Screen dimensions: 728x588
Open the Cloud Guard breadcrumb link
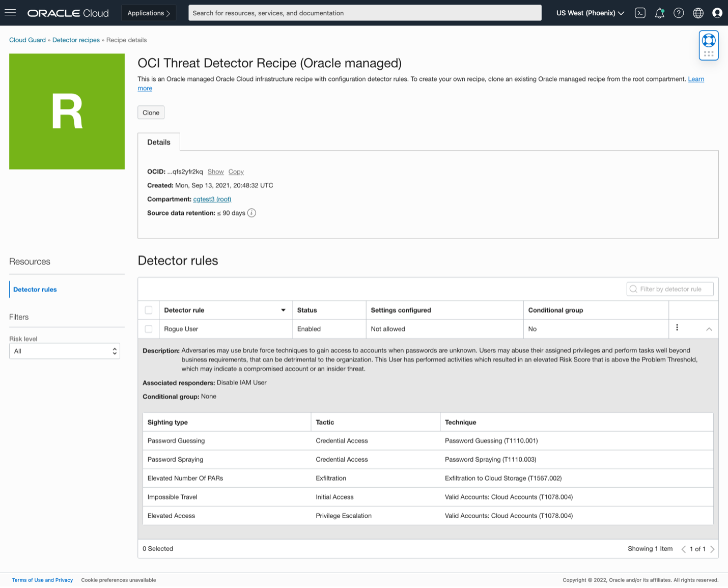click(x=27, y=40)
